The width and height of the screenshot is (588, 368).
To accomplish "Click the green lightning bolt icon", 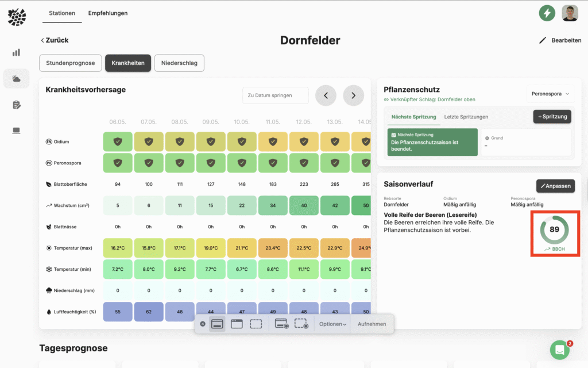I will click(547, 13).
